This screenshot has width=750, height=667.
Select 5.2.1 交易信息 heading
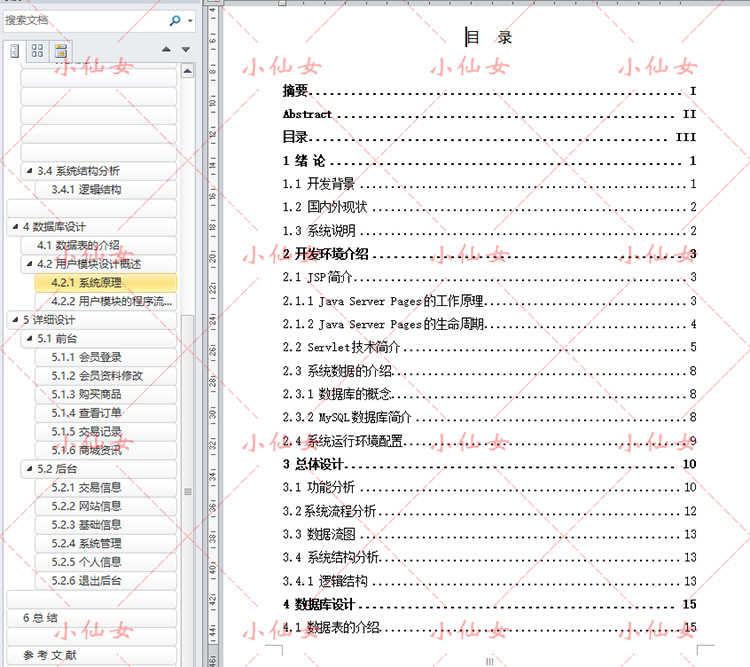[105, 488]
